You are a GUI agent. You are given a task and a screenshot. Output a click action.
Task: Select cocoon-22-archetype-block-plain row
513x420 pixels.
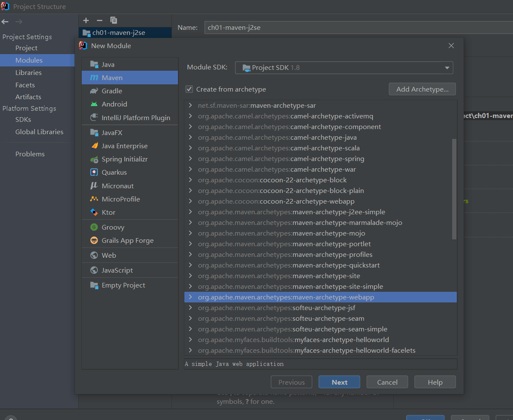point(321,190)
